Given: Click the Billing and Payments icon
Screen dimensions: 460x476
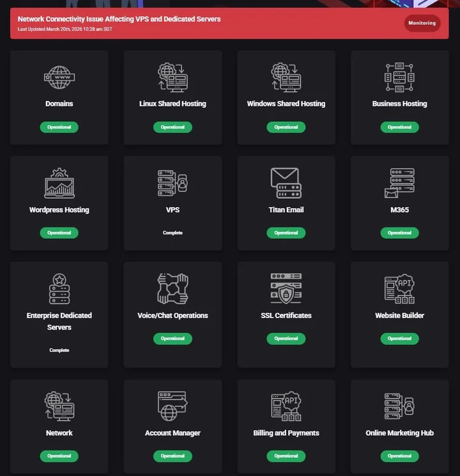Looking at the screenshot, I should pos(286,406).
